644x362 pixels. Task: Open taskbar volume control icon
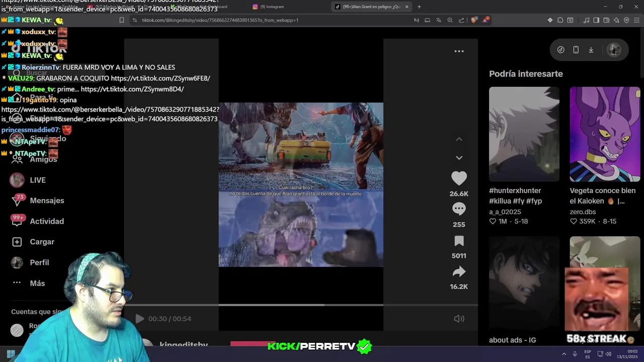608,354
